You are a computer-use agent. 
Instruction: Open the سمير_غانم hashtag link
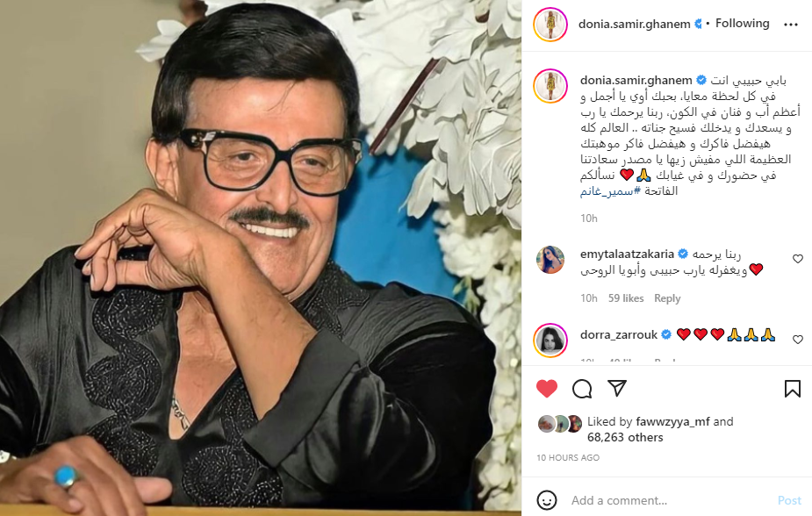[x=611, y=191]
